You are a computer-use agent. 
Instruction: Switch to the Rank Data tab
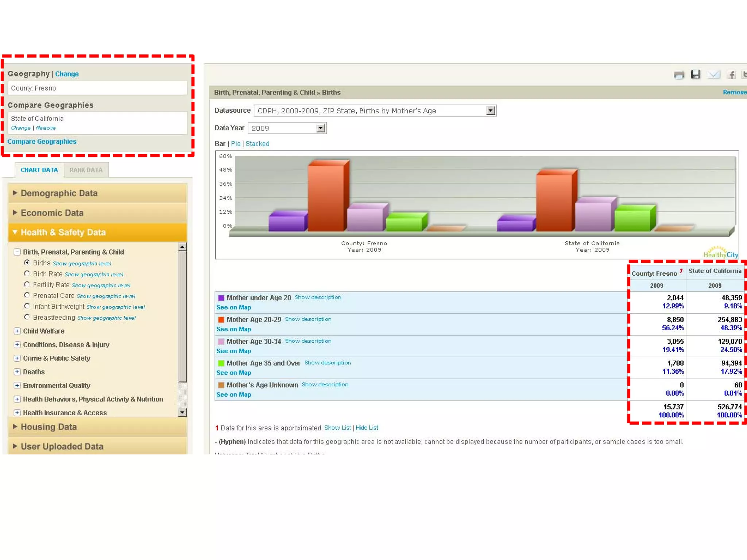86,170
